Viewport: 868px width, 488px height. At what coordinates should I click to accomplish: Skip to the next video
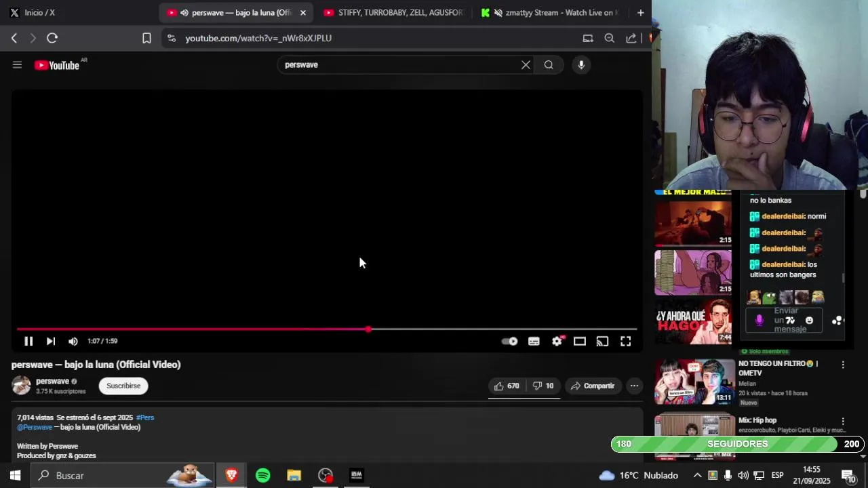51,341
